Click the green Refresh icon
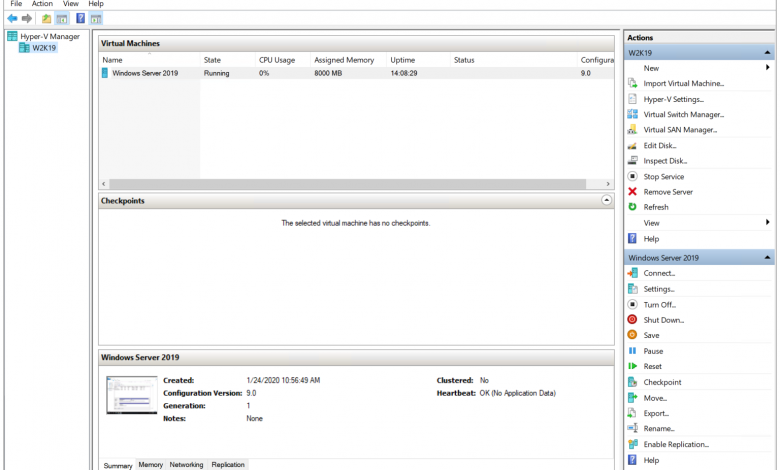The width and height of the screenshot is (780, 470). 632,207
